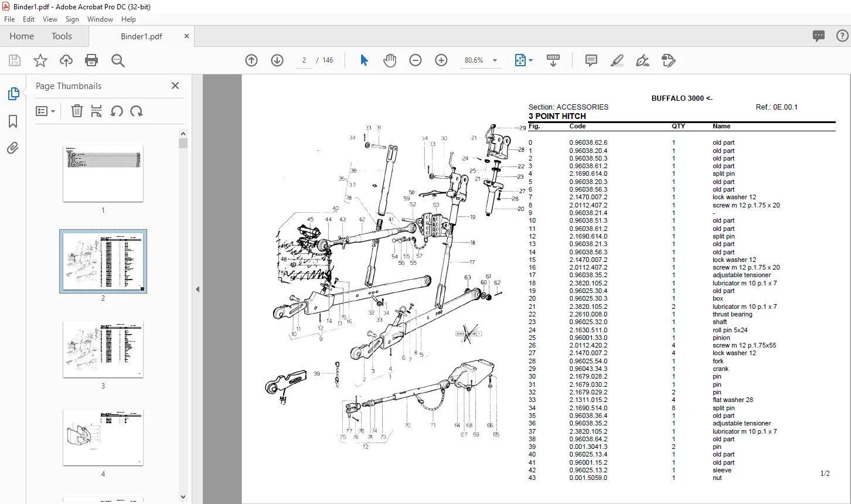This screenshot has height=504, width=851.
Task: Open the File menu
Action: pos(9,19)
